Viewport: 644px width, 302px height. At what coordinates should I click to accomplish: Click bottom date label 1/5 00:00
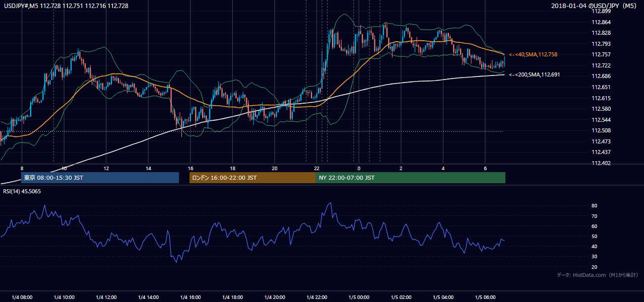coord(359,297)
